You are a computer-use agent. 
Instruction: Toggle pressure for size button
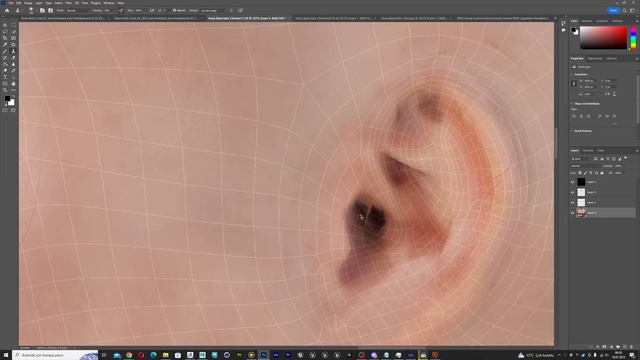[x=240, y=11]
